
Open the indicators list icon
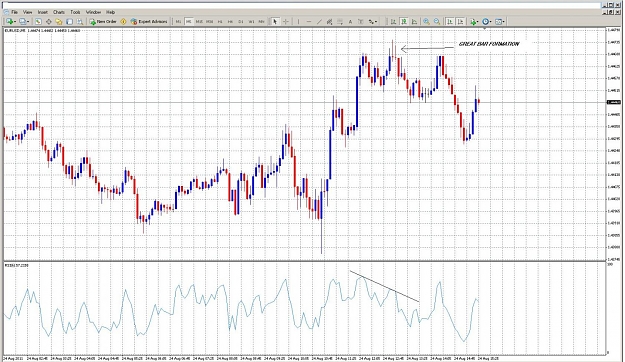(x=473, y=22)
